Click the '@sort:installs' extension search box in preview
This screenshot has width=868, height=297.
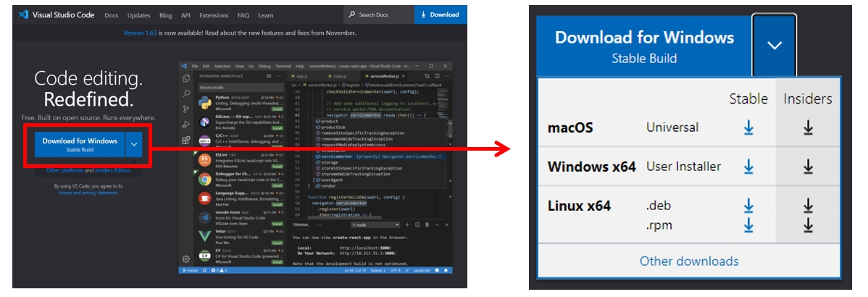241,88
